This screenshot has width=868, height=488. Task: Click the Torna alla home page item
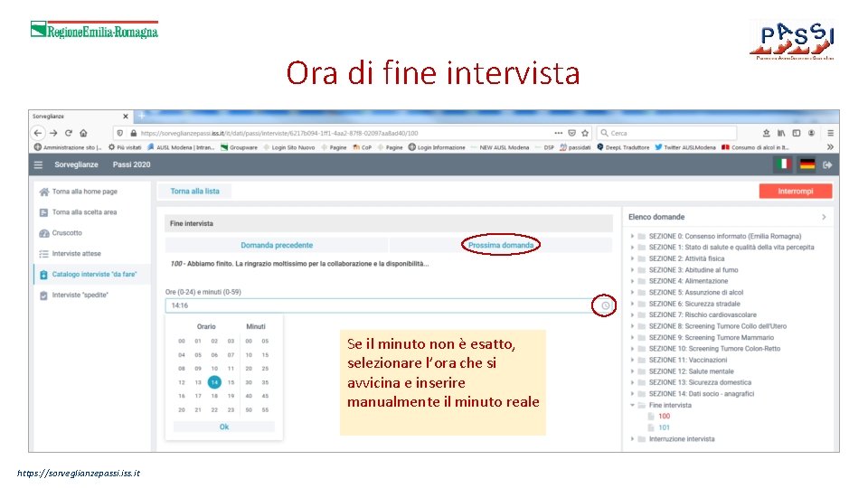point(85,192)
